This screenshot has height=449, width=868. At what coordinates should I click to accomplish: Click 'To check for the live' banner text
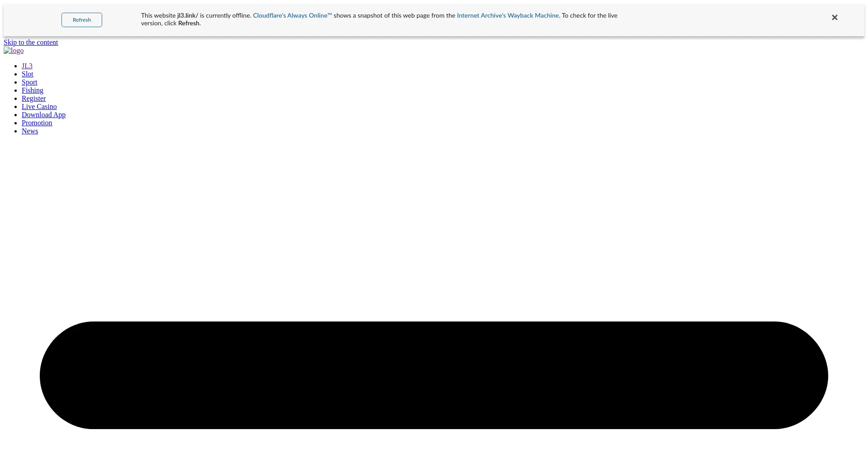coord(590,16)
